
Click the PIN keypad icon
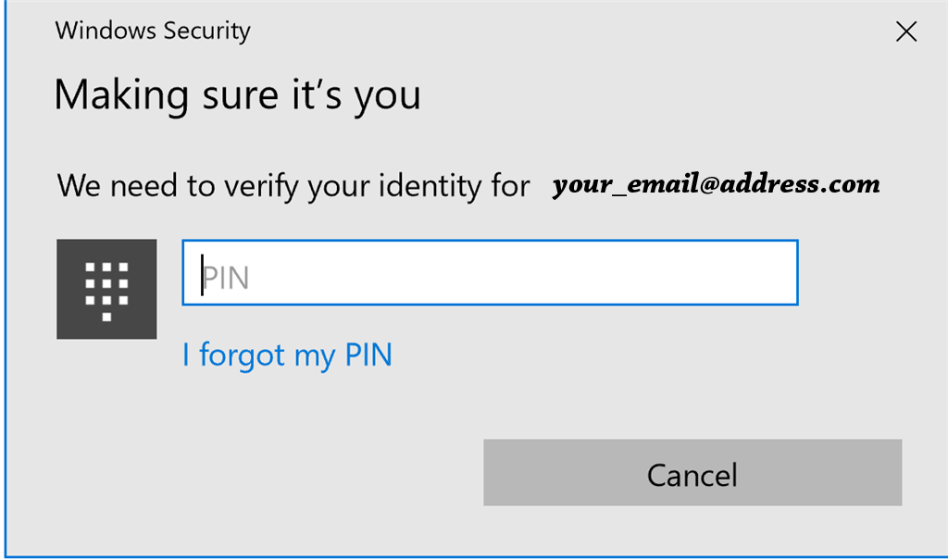click(106, 289)
